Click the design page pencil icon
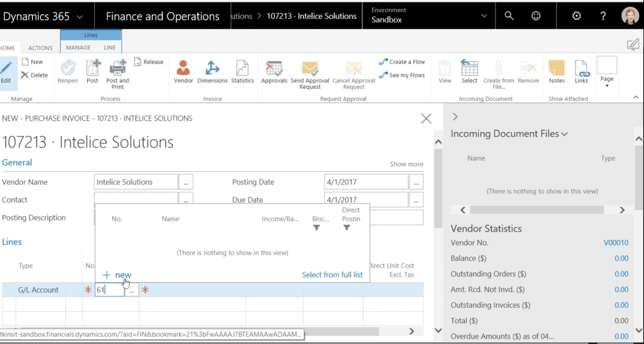This screenshot has height=344, width=644. pos(633,44)
